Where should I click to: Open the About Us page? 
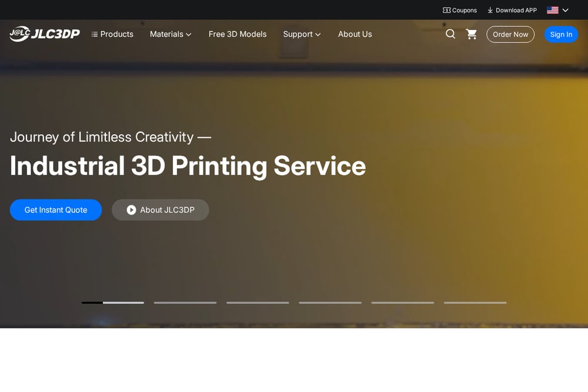click(x=355, y=34)
